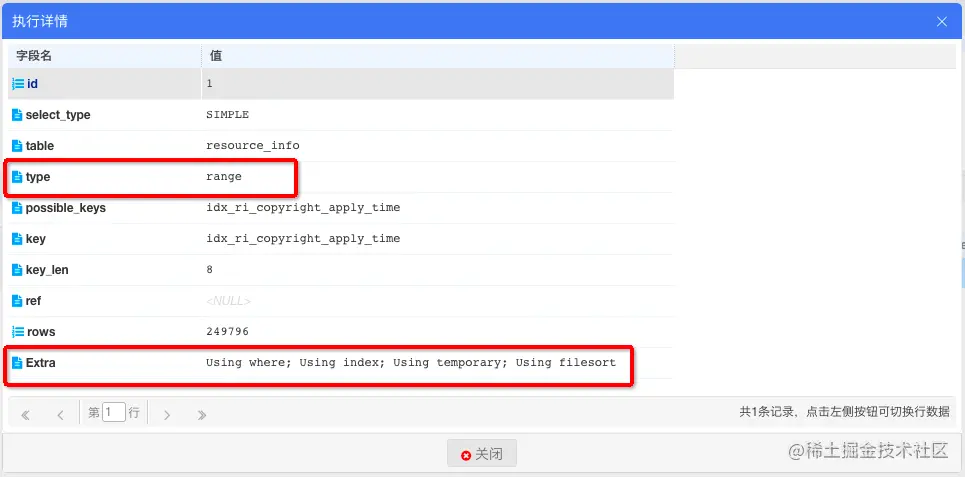Click the document icon beside ref
Viewport: 965px width, 477px height.
click(x=17, y=301)
